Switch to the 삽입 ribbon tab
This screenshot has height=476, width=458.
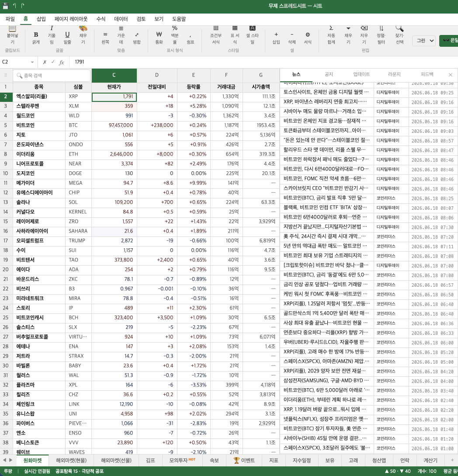(x=41, y=19)
